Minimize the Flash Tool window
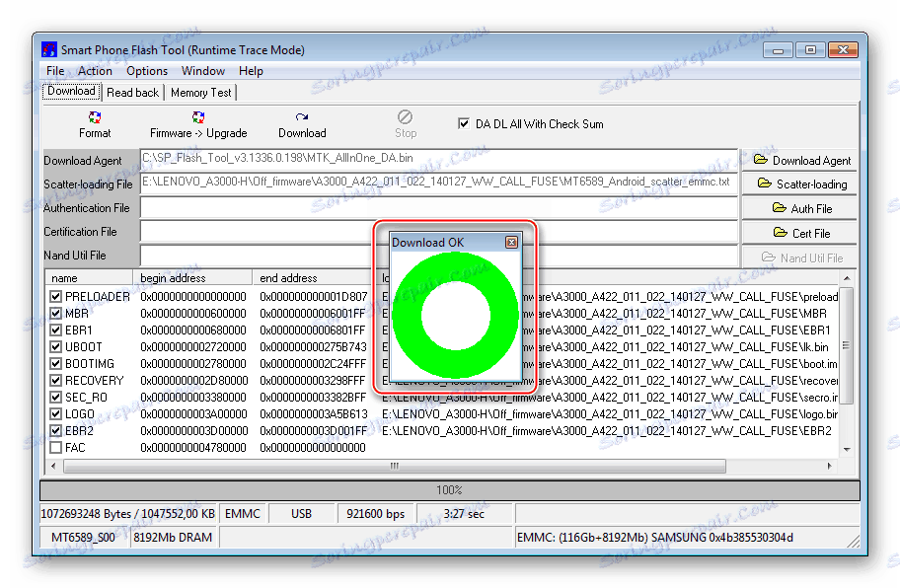 (778, 50)
